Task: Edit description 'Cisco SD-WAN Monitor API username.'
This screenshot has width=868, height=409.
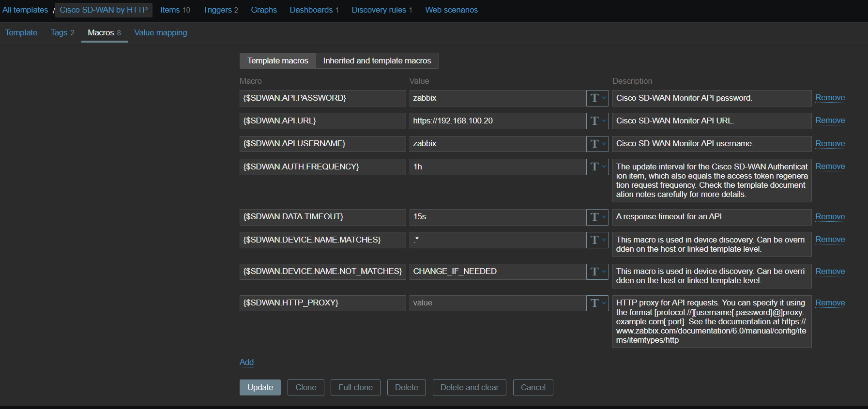Action: coord(712,144)
